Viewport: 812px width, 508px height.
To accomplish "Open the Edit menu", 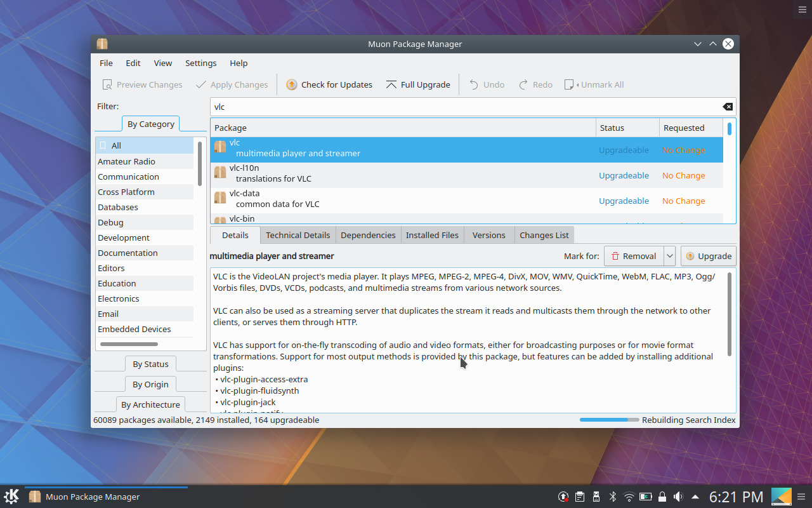I will tap(133, 63).
